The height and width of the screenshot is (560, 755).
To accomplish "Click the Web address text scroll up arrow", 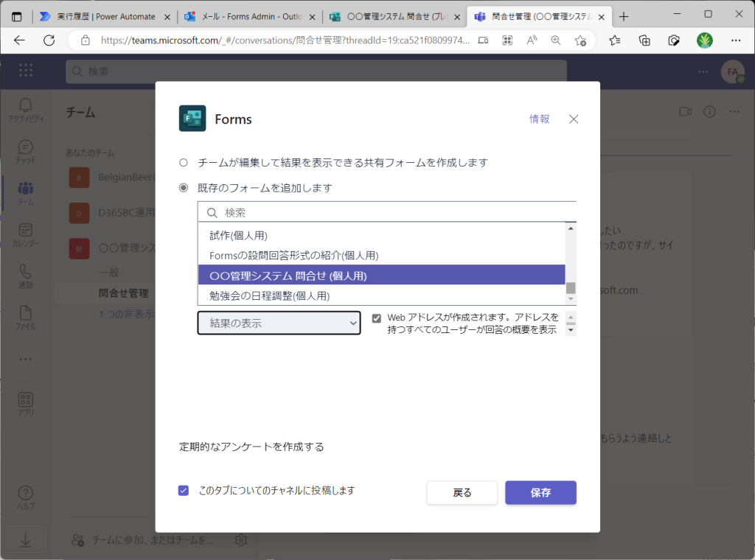I will point(571,317).
